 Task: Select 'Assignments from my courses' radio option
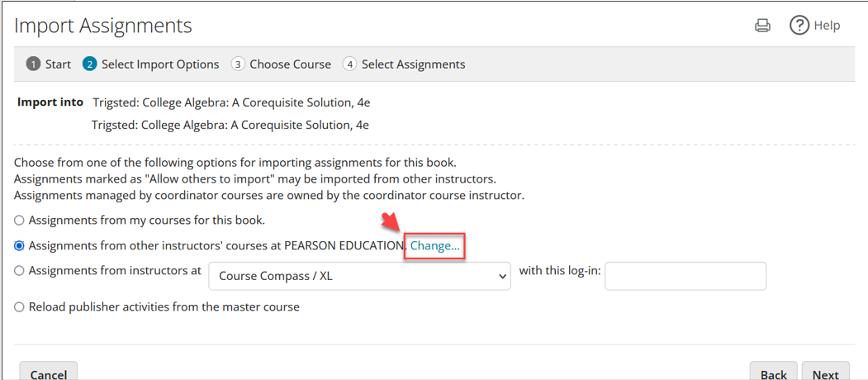point(19,221)
